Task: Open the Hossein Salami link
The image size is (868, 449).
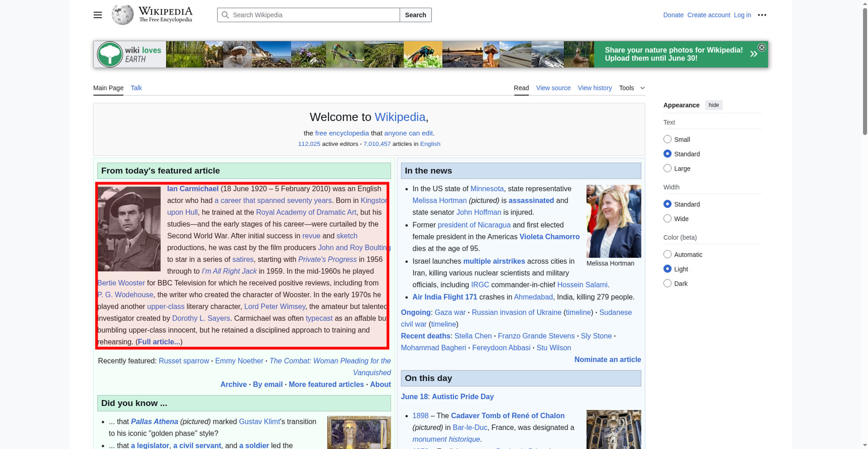Action: click(582, 285)
